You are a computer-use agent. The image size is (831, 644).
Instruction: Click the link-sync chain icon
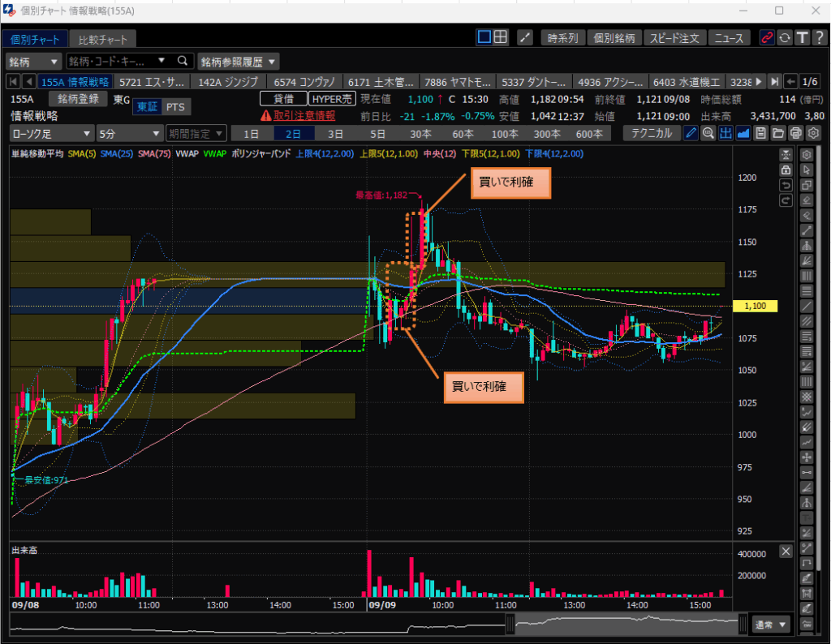[766, 37]
